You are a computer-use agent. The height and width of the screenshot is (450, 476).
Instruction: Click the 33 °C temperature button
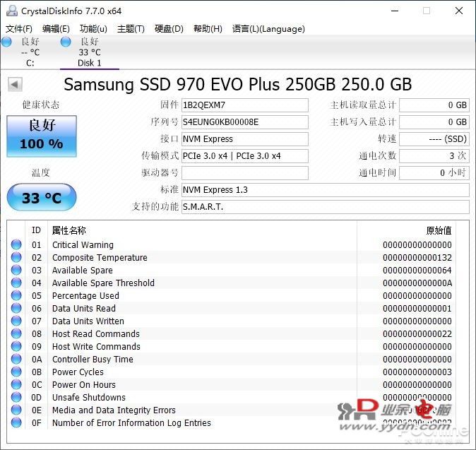point(42,197)
